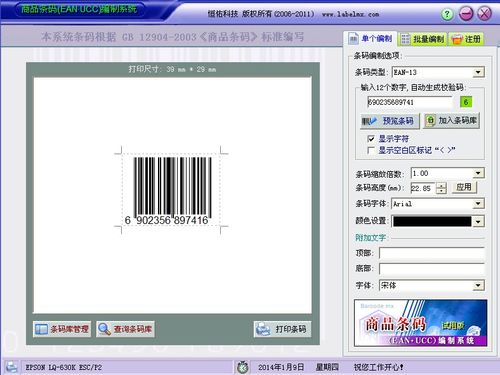Switch to the 单个编制 tab
The image size is (500, 375).
coord(370,39)
